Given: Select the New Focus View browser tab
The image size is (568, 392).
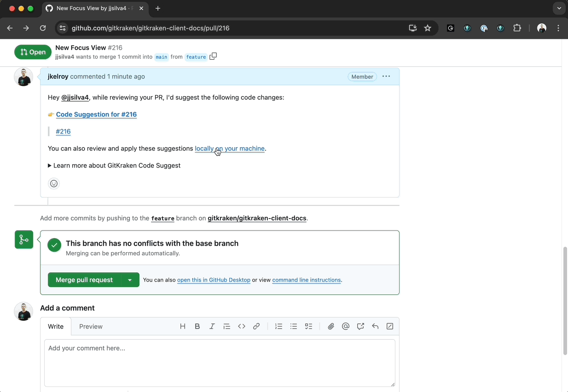Looking at the screenshot, I should (96, 8).
